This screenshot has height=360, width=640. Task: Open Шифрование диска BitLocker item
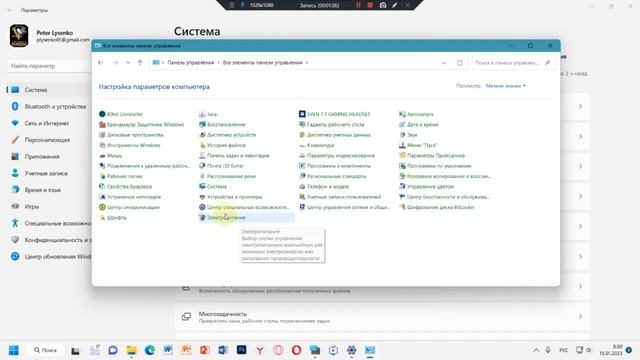436,207
